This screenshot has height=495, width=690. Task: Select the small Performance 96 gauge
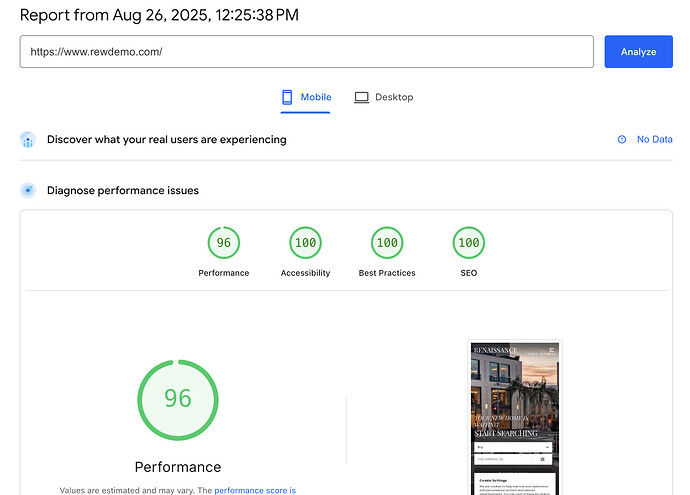[x=223, y=243]
